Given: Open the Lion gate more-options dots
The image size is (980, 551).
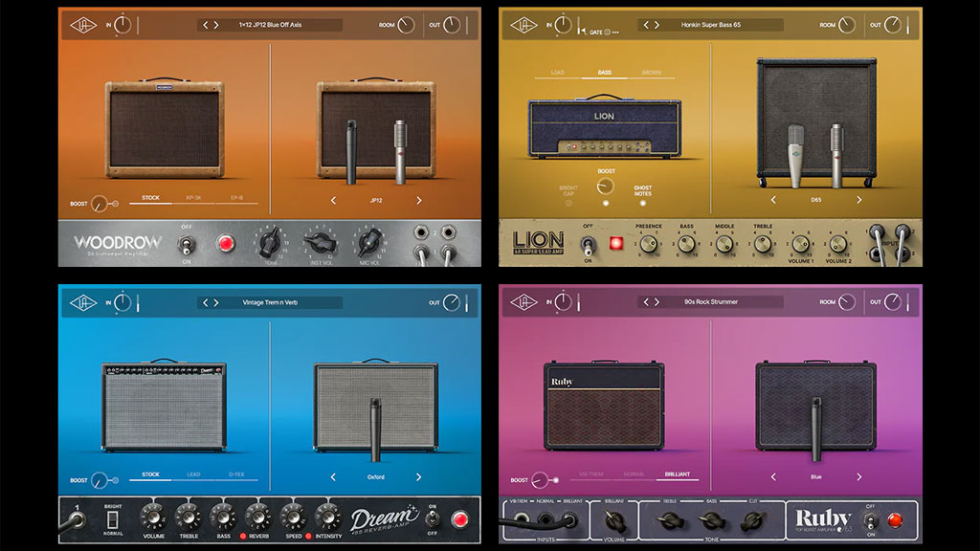Looking at the screenshot, I should point(615,32).
